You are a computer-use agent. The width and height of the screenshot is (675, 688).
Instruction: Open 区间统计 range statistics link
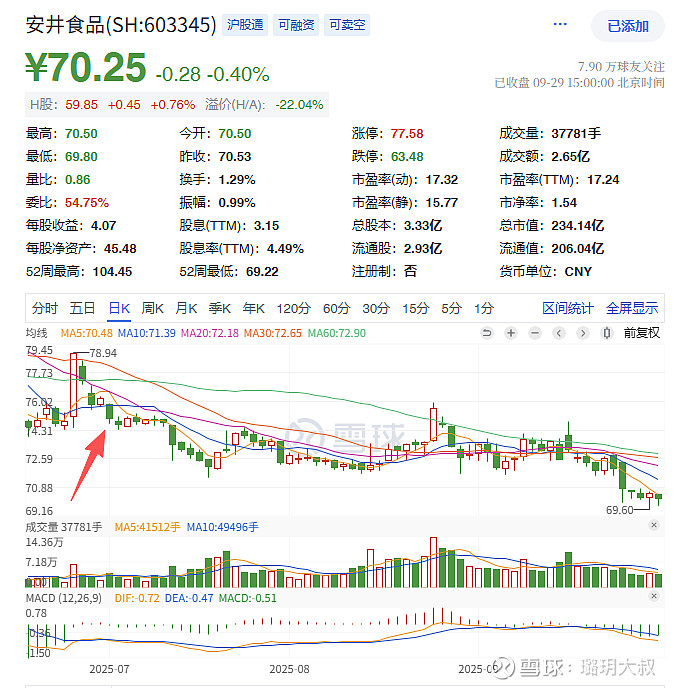(x=567, y=308)
